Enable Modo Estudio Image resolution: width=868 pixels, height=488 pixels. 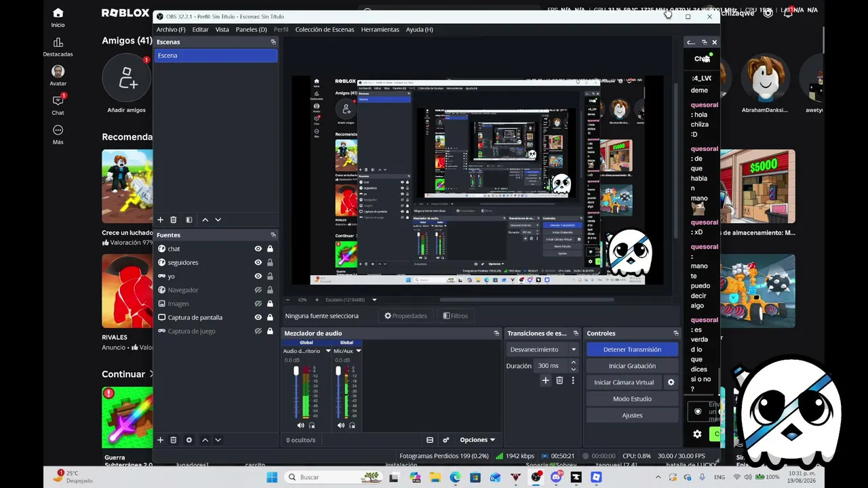632,399
